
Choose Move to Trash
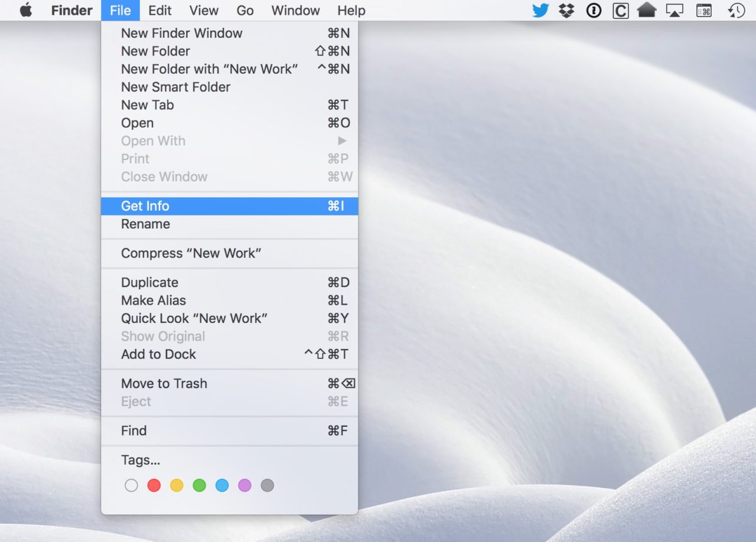click(x=229, y=383)
